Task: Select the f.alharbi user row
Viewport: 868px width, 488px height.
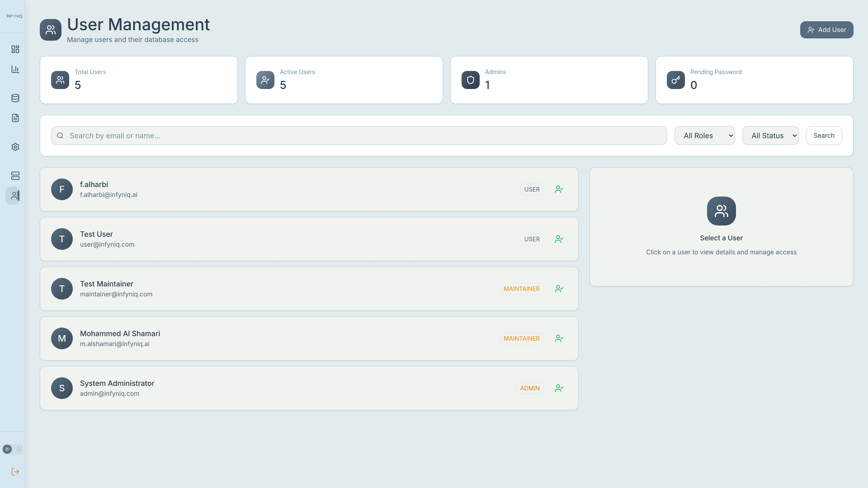Action: pos(270,189)
